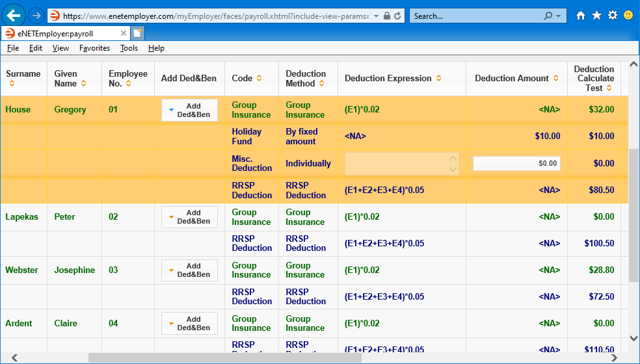Viewport: 640px width, 364px height.
Task: Go to the browser Home icon
Action: tap(580, 16)
